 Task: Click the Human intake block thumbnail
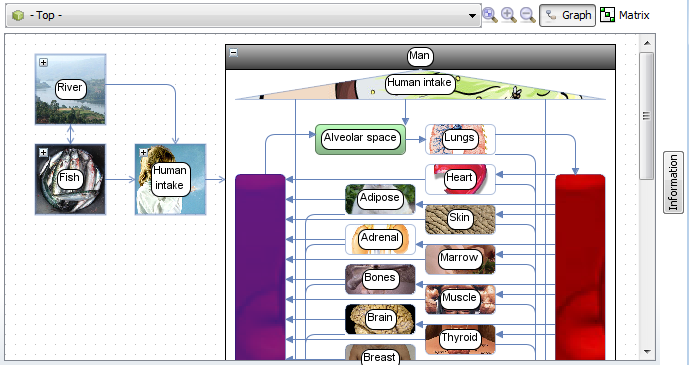(x=170, y=179)
